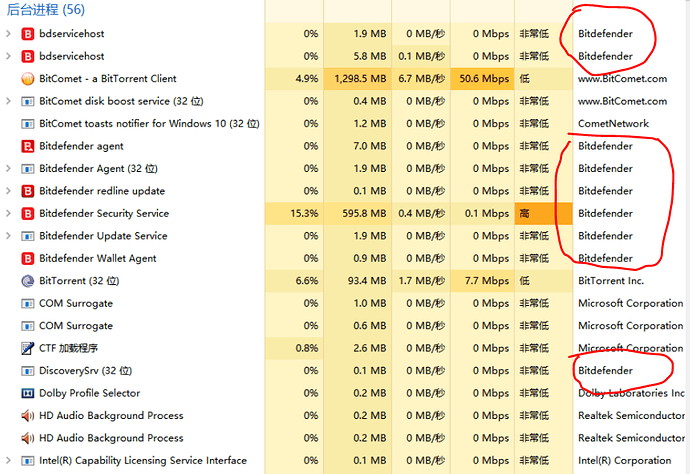This screenshot has width=690, height=474.
Task: Click the BitComet toasts notifier icon
Action: pos(27,124)
